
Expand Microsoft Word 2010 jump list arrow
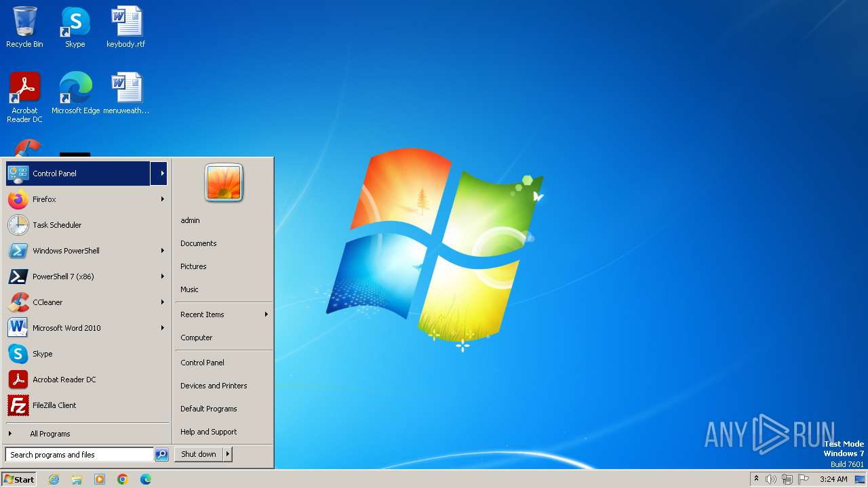[162, 328]
